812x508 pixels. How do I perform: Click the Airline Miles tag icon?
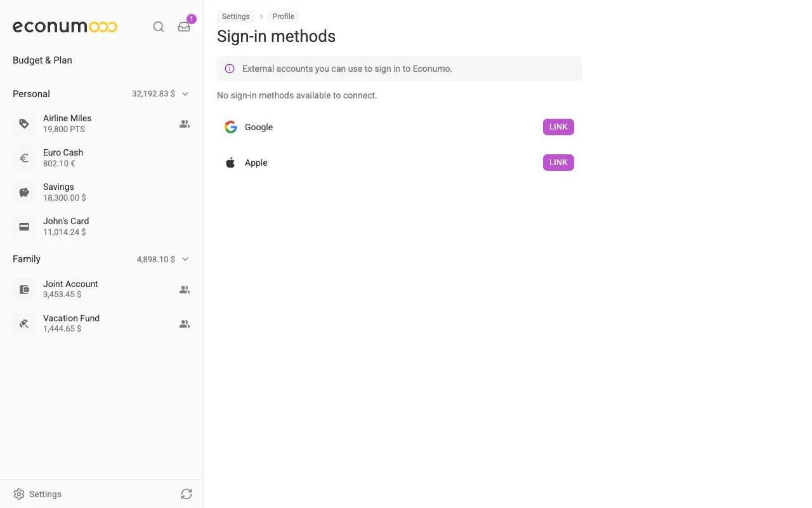click(24, 124)
